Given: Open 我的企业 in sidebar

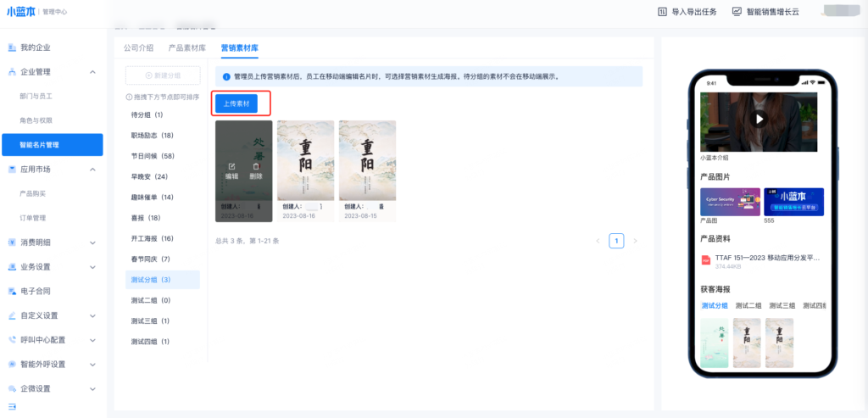Looking at the screenshot, I should point(35,47).
